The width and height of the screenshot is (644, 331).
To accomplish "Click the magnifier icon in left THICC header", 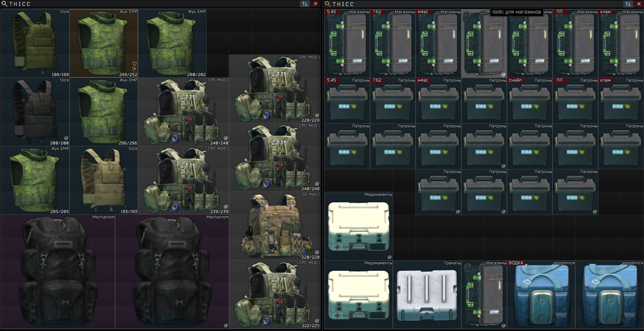I will click(x=4, y=4).
